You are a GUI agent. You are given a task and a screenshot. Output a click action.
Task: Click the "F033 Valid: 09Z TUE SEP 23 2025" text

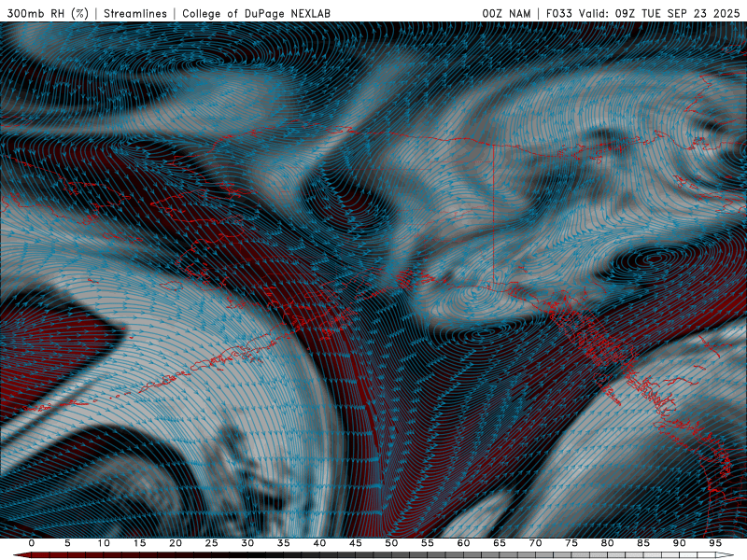click(x=642, y=13)
